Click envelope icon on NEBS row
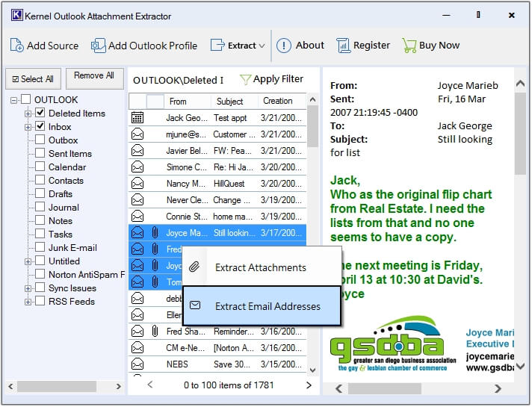This screenshot has width=532, height=407. (x=137, y=364)
